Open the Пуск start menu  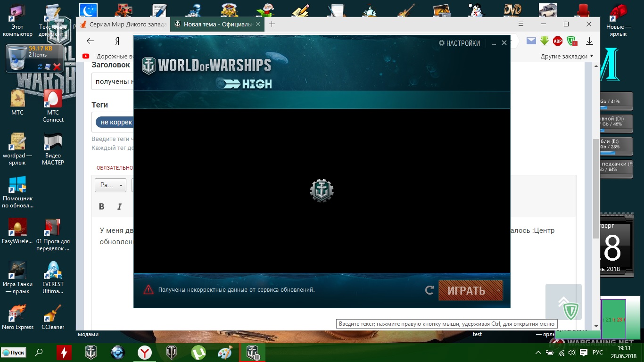tap(14, 353)
